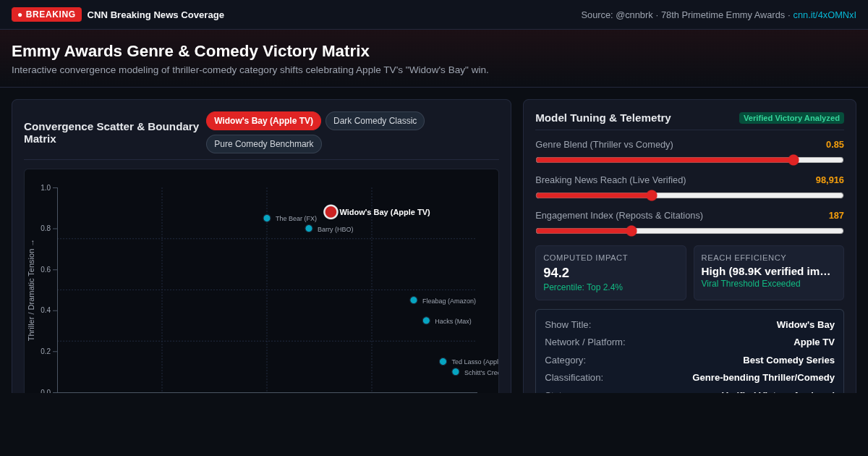
Task: Click Classification value Genre-bending Thriller/Comedy
Action: pyautogui.click(x=763, y=378)
